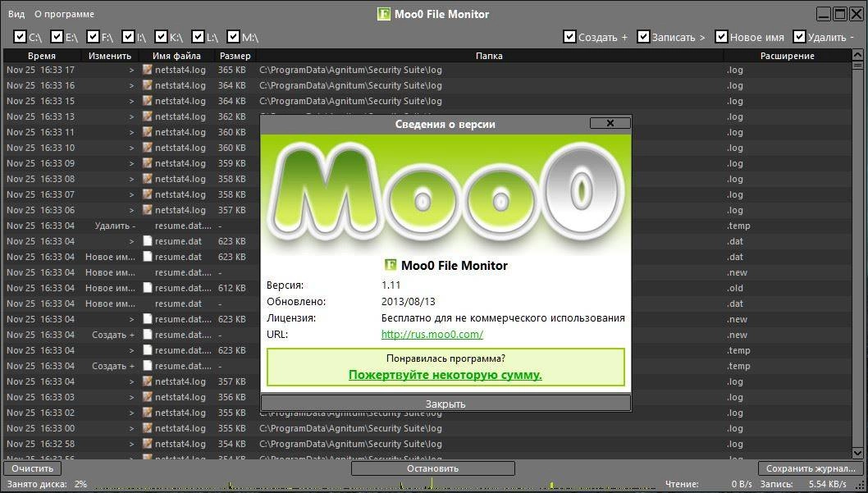Click the green F icon in the dialog
868x493 pixels.
(x=391, y=265)
